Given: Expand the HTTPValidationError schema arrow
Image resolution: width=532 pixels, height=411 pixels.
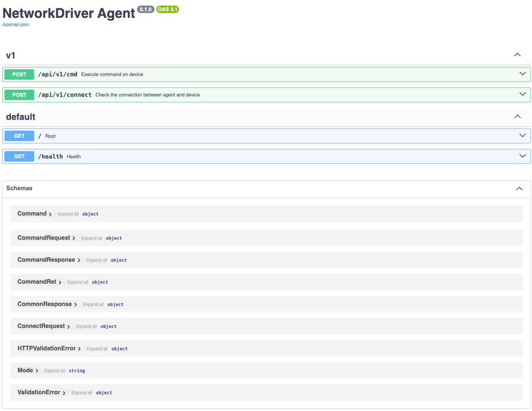Looking at the screenshot, I should [79, 349].
